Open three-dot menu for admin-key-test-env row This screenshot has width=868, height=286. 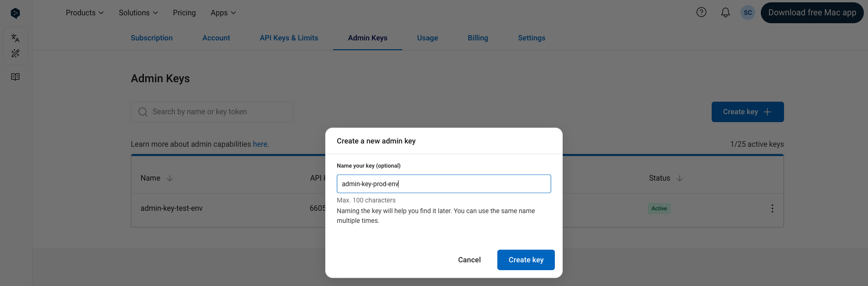772,208
